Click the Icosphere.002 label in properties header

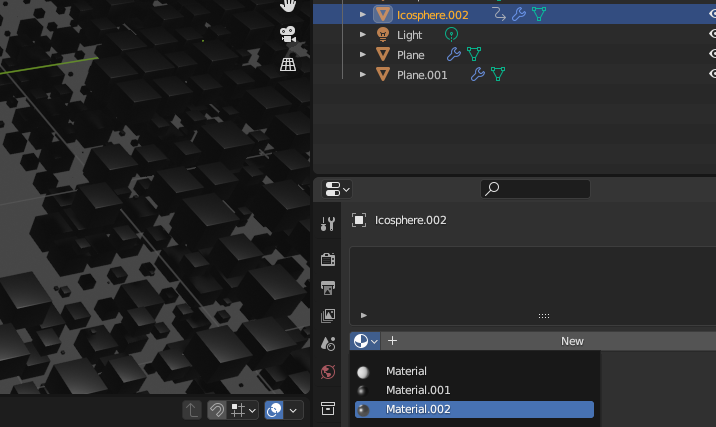[411, 220]
